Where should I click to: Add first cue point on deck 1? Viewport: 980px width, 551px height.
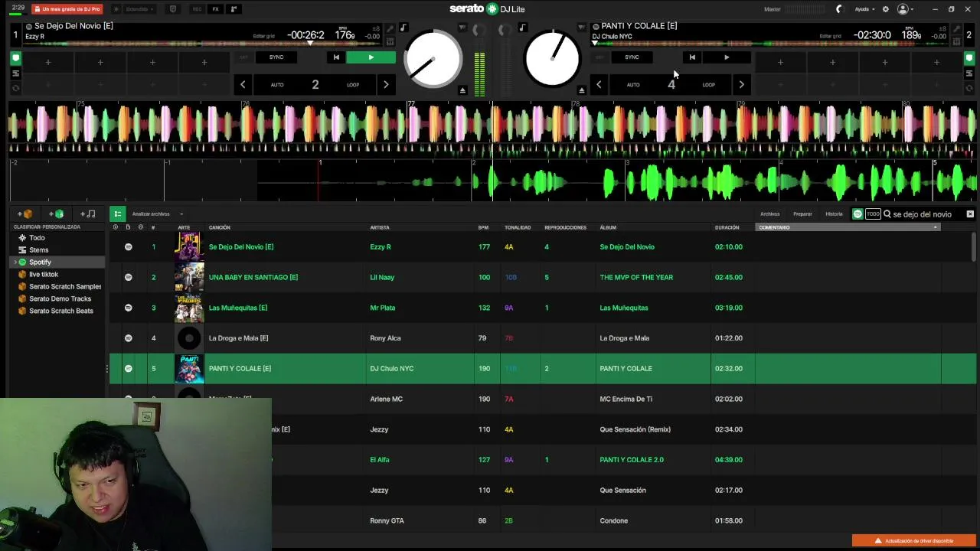[47, 62]
